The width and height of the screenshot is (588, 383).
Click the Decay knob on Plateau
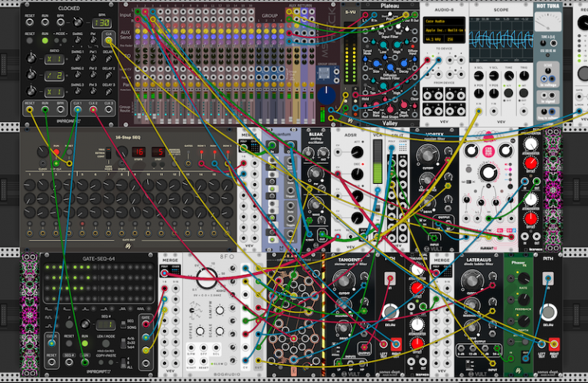point(404,64)
